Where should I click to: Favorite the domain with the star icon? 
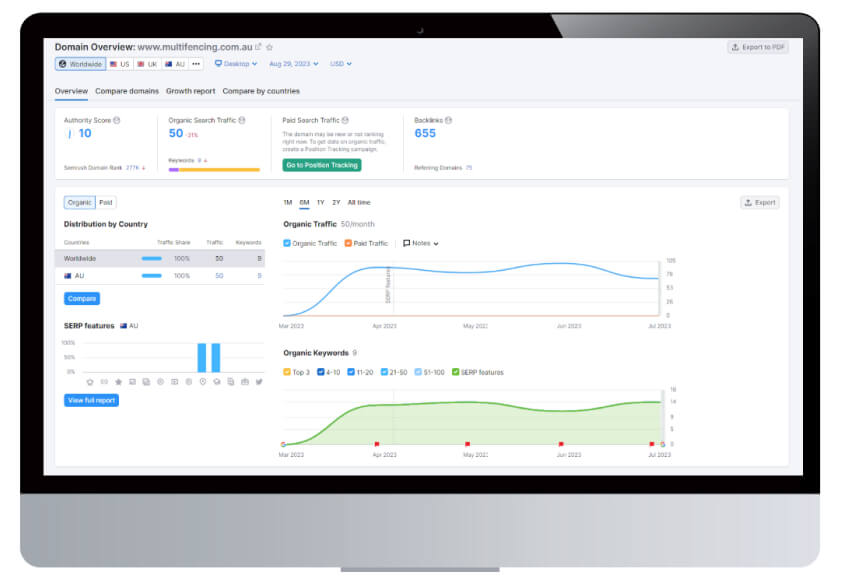pos(269,47)
